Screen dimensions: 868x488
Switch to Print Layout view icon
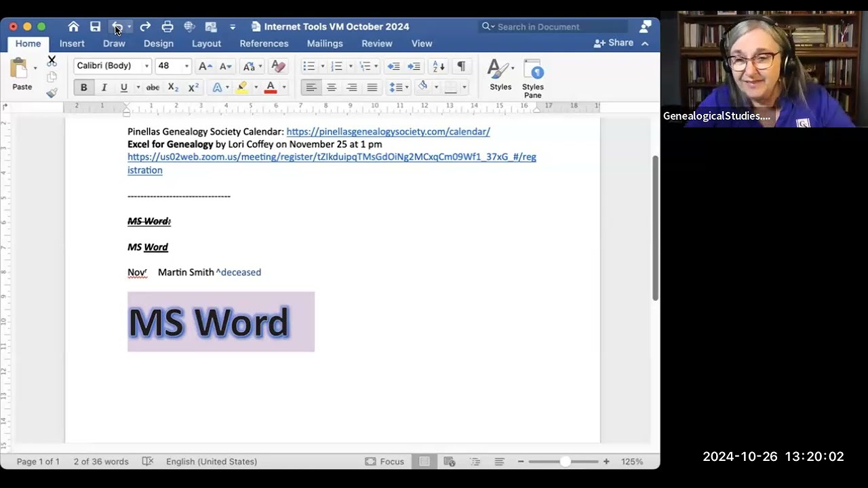click(x=425, y=462)
